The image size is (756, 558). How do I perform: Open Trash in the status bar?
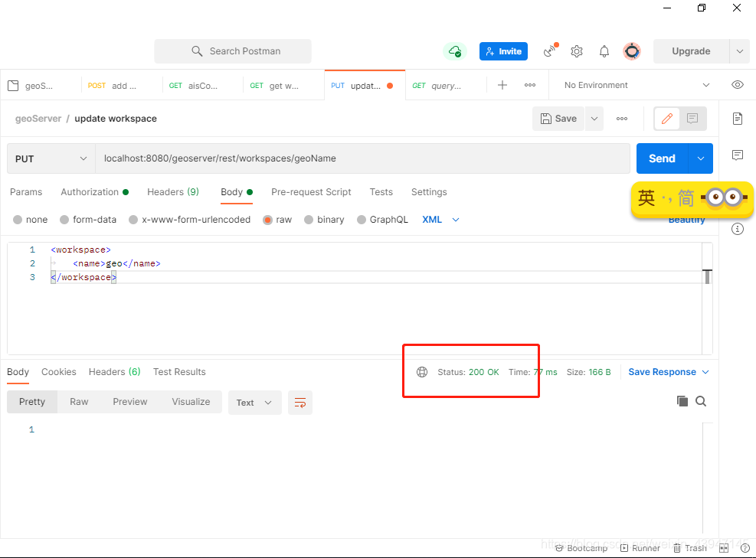pyautogui.click(x=690, y=548)
